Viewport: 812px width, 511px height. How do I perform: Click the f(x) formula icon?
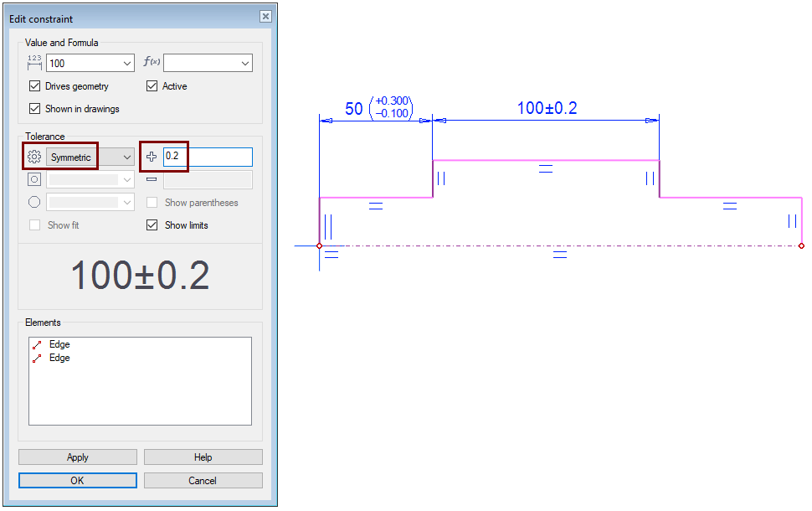(x=152, y=63)
